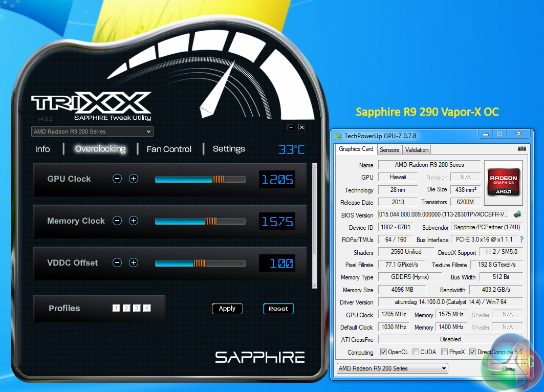Click the Memory Size value 4096 MB
This screenshot has height=392, width=544.
[402, 289]
